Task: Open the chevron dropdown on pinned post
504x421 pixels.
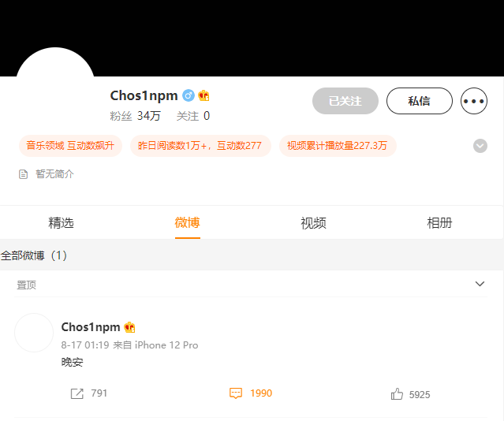Action: pos(480,284)
